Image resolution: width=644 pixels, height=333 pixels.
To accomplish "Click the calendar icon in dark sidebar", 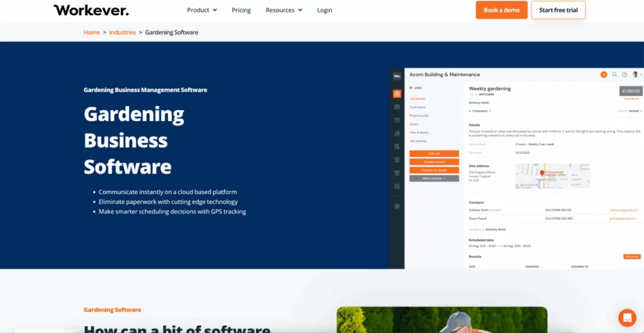I will tap(397, 107).
